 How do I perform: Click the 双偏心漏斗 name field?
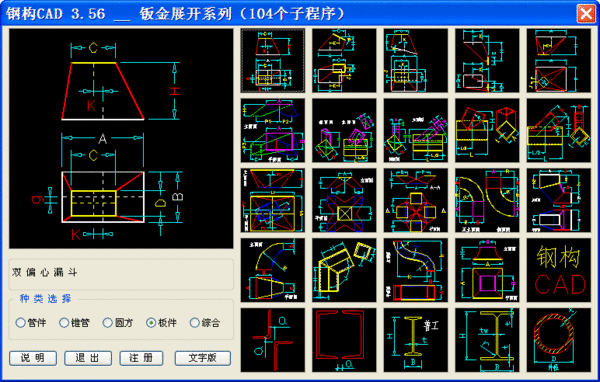pyautogui.click(x=121, y=273)
